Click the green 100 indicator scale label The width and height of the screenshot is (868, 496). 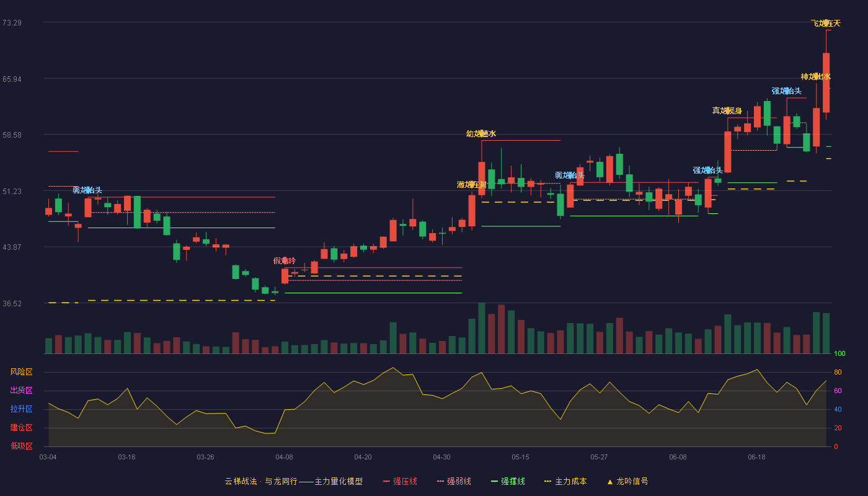pos(839,354)
